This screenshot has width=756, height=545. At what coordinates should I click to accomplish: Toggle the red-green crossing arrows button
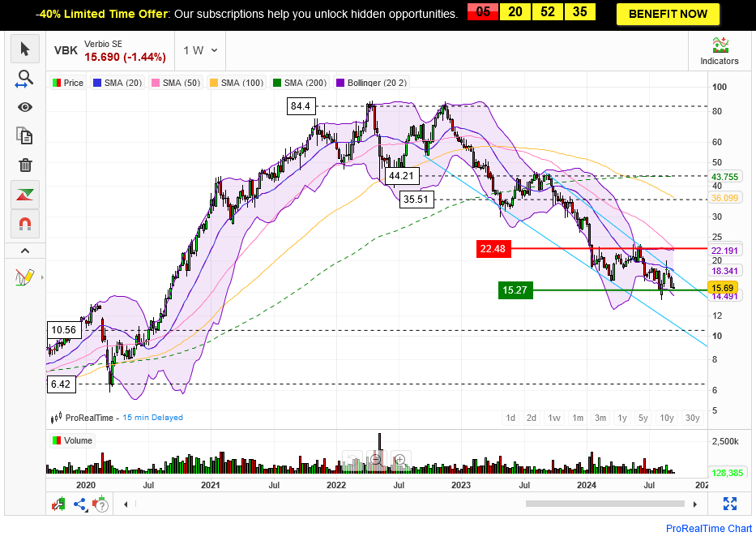point(24,195)
